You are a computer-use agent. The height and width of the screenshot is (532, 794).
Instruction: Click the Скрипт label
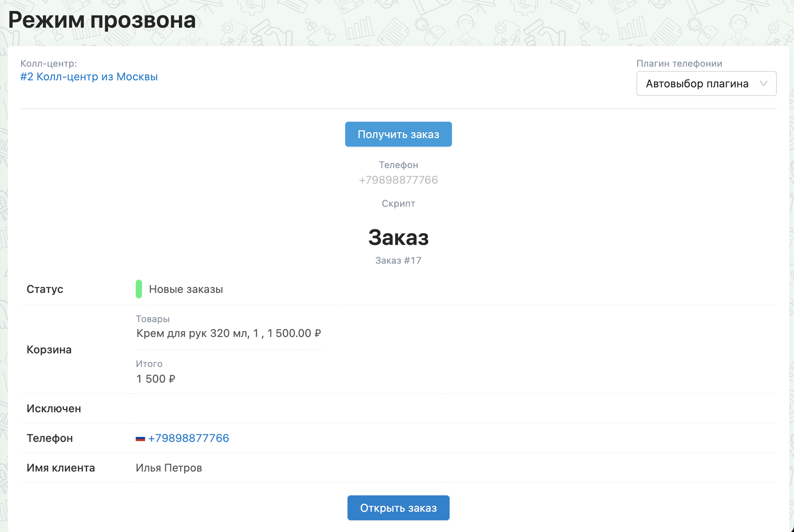(398, 203)
